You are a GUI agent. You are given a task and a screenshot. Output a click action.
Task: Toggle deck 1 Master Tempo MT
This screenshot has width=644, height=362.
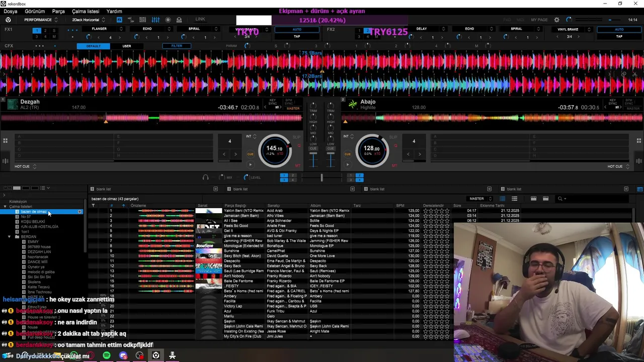pyautogui.click(x=298, y=165)
